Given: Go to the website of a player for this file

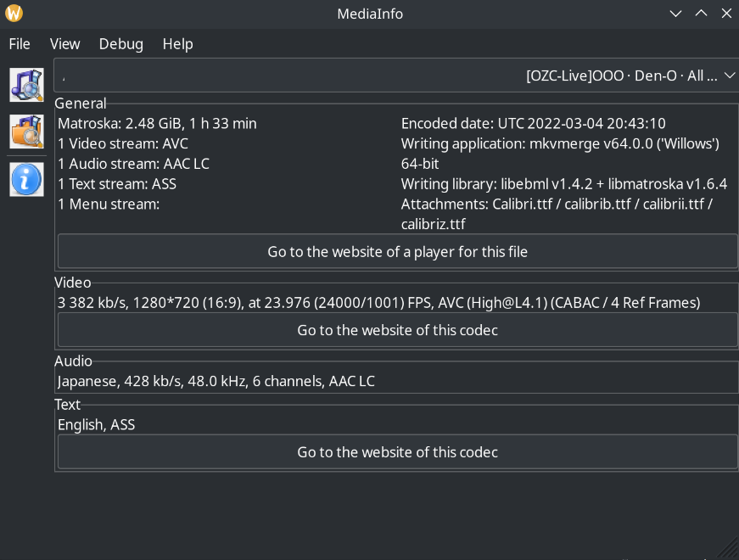Looking at the screenshot, I should pos(396,251).
